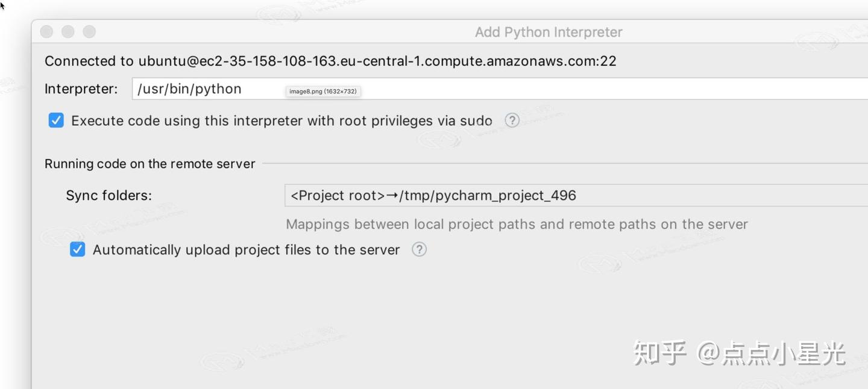Viewport: 868px width, 389px height.
Task: Focus the Interpreter path field
Action: coord(422,89)
